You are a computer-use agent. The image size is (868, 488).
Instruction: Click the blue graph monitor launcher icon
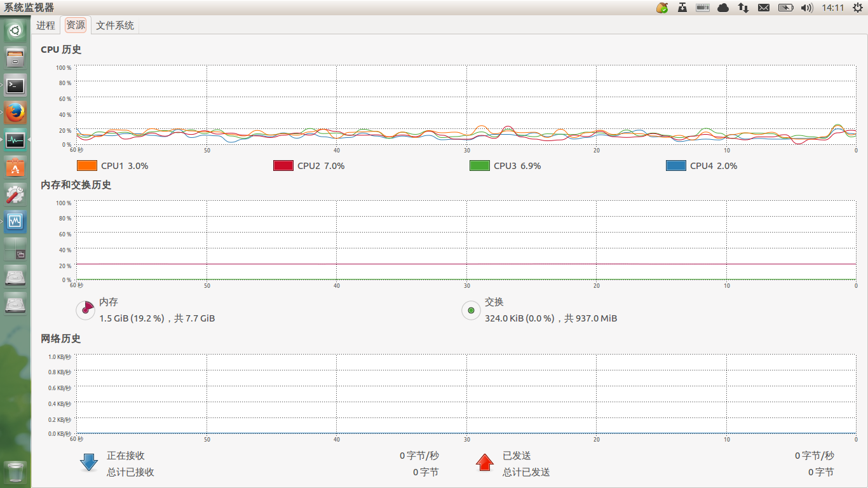[x=15, y=222]
